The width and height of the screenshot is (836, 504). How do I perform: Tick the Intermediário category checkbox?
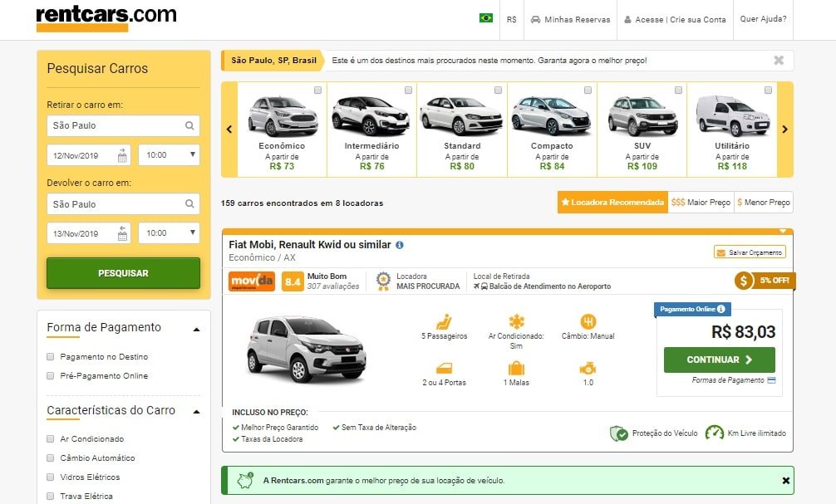pos(408,90)
